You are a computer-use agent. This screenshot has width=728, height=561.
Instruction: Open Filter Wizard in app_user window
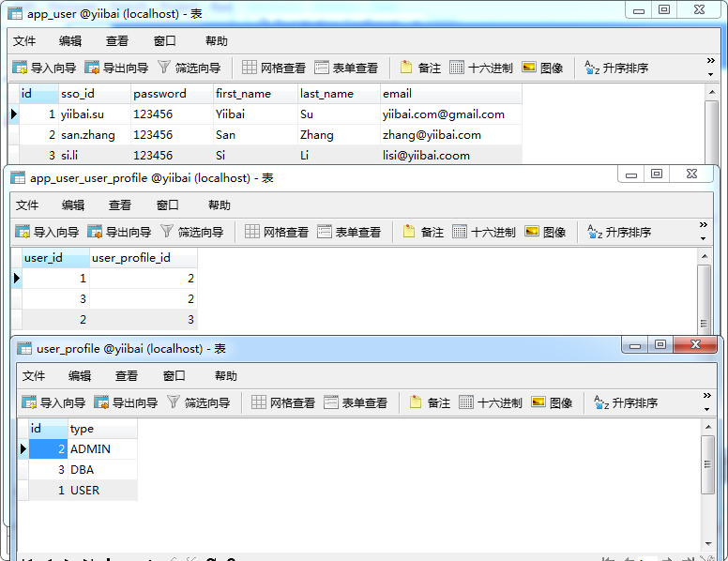189,68
